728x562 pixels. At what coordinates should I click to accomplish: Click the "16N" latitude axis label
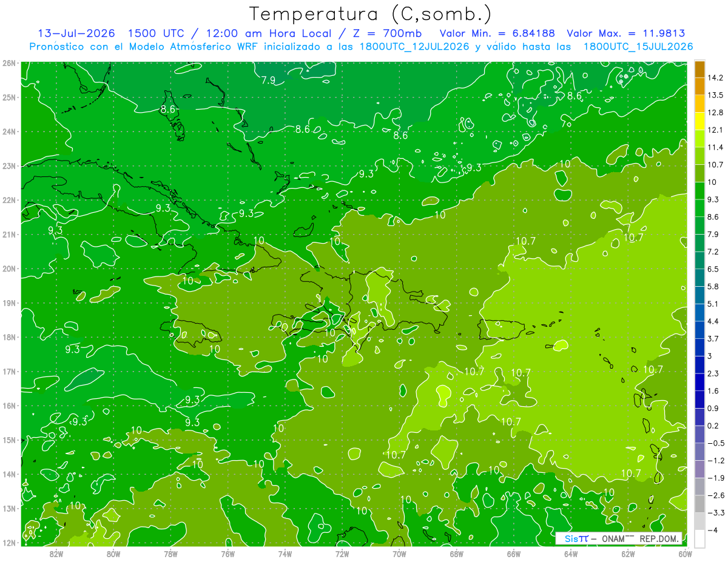9,406
